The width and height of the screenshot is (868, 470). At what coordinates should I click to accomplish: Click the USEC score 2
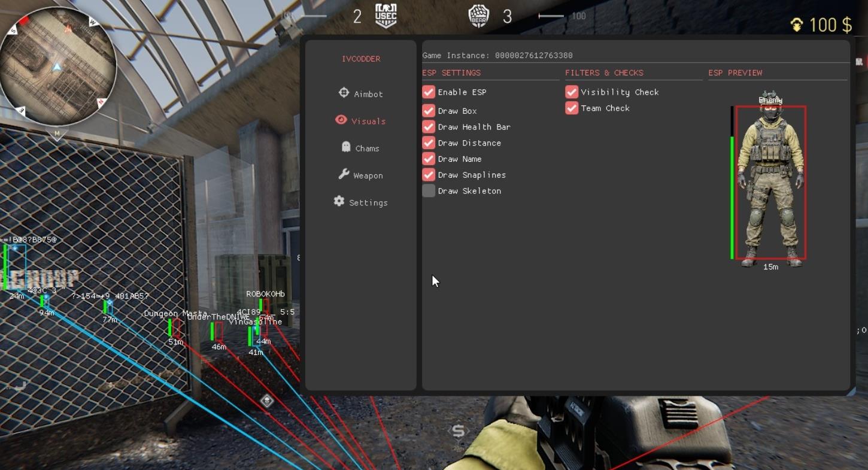[357, 17]
